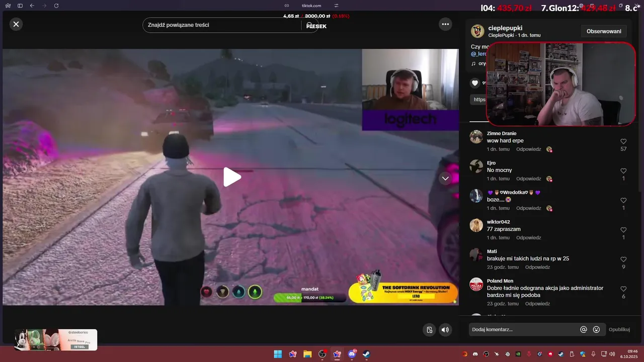
Task: Like Mati's comment
Action: tap(623, 259)
